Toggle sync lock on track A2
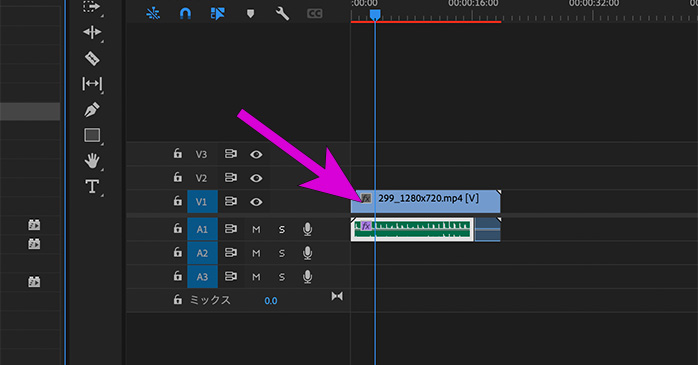The width and height of the screenshot is (698, 365). (231, 253)
